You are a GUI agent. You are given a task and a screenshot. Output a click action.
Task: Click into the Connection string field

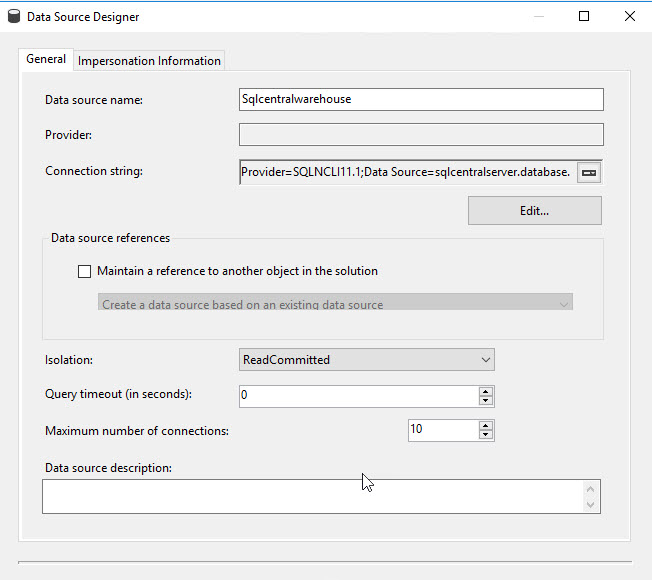point(405,172)
